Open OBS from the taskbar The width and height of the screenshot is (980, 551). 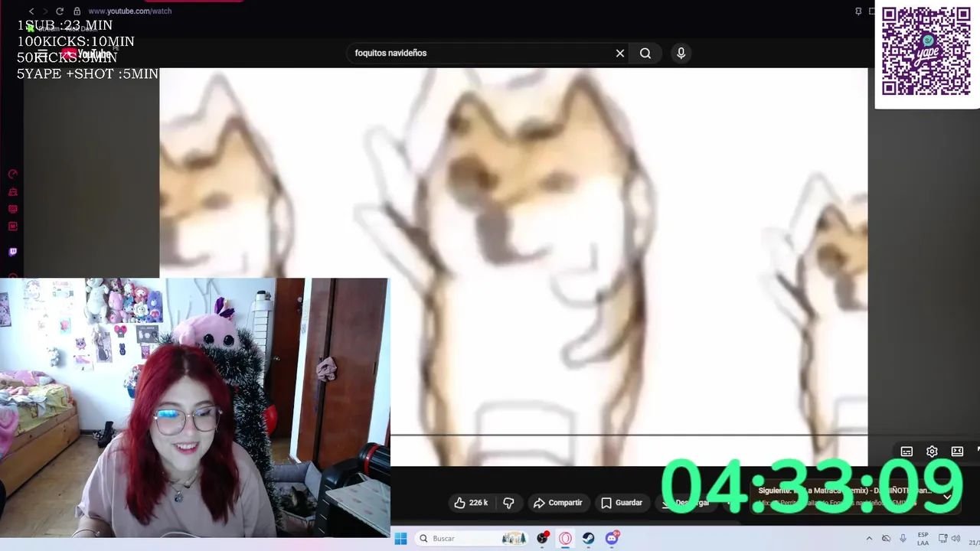pyautogui.click(x=543, y=539)
